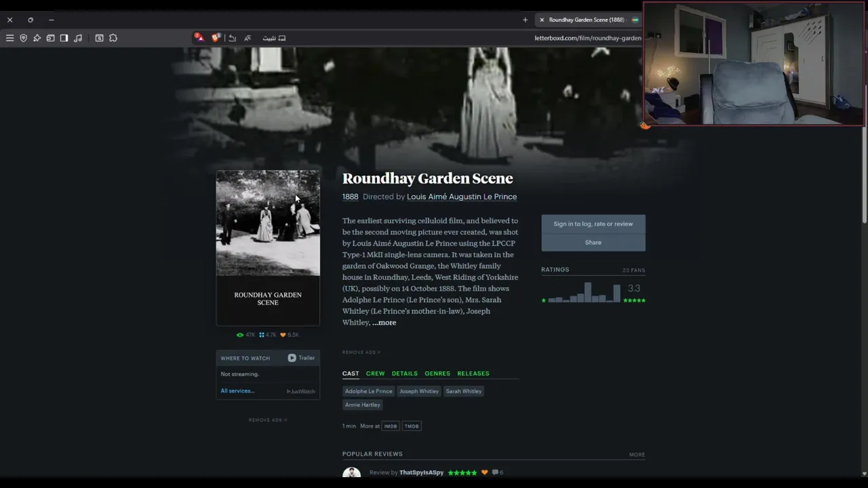This screenshot has width=868, height=488.
Task: Open director Louis Aimé Augustin Le Prince link
Action: tap(462, 197)
